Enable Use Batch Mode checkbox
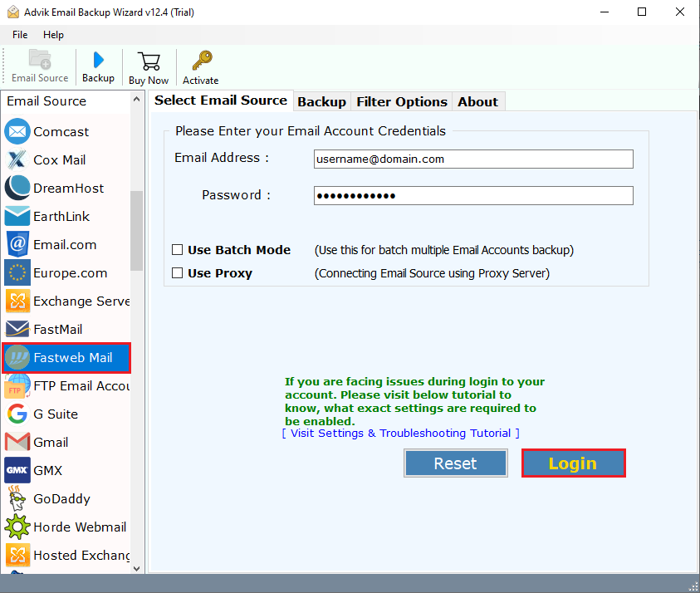 pyautogui.click(x=177, y=250)
